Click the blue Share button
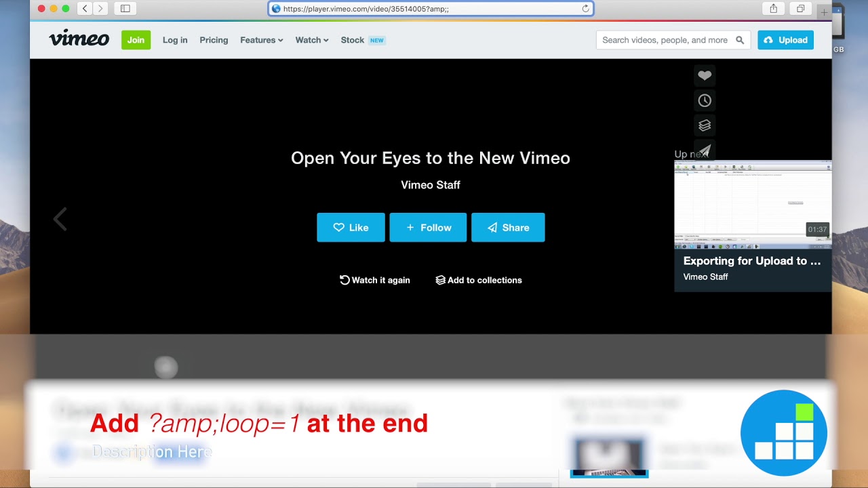 (508, 228)
